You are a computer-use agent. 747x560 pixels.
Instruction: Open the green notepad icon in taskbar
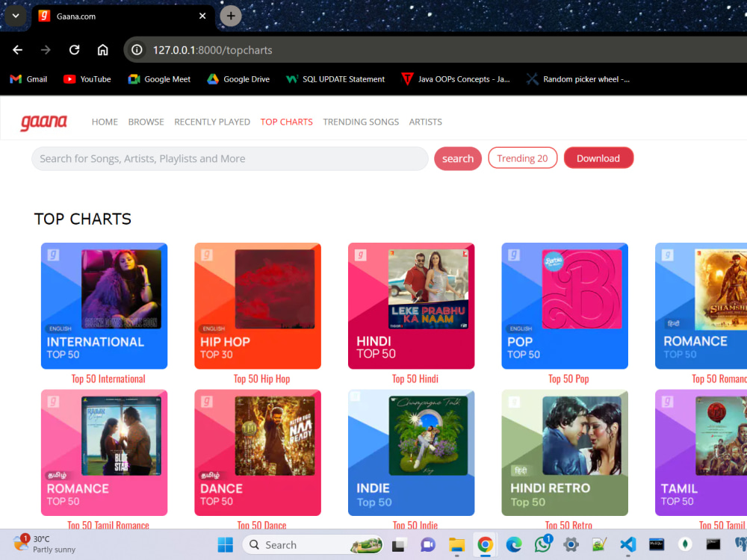[x=599, y=545]
